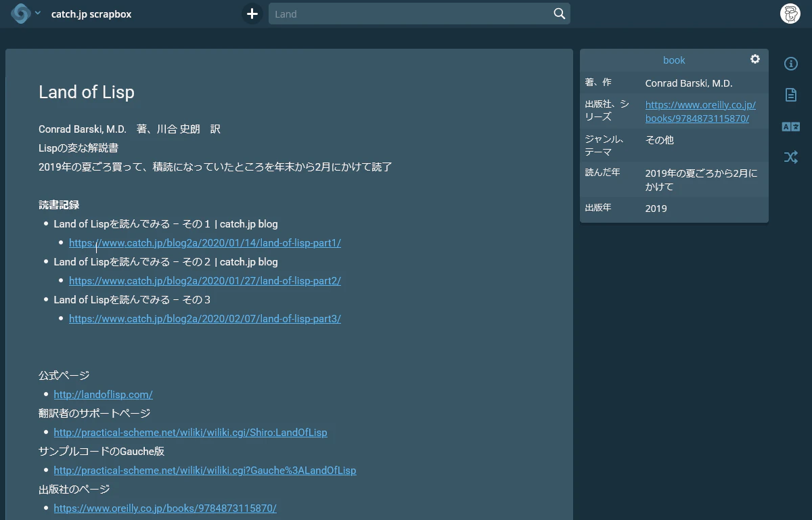Open the Shiro:LandOfLisp wiliki link
The image size is (812, 520).
point(190,433)
